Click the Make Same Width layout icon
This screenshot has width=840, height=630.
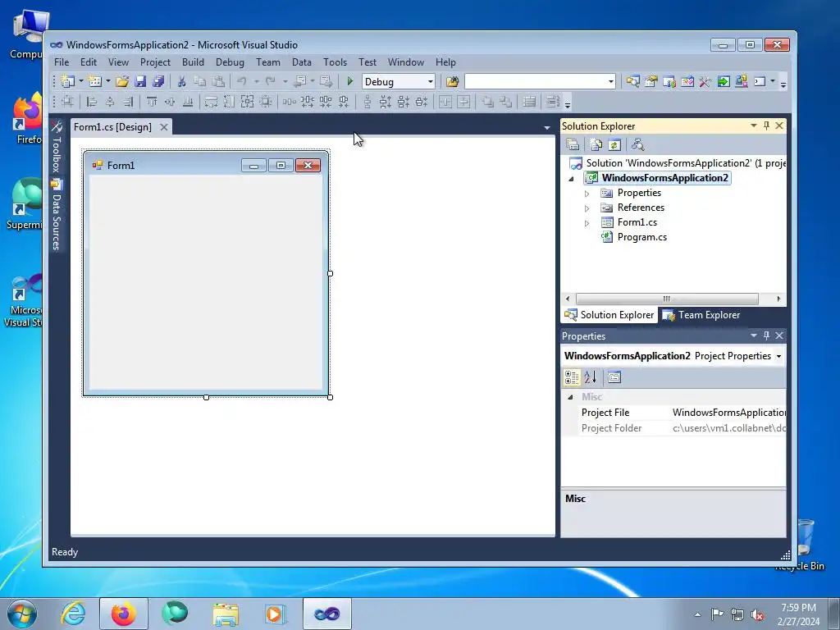point(211,101)
